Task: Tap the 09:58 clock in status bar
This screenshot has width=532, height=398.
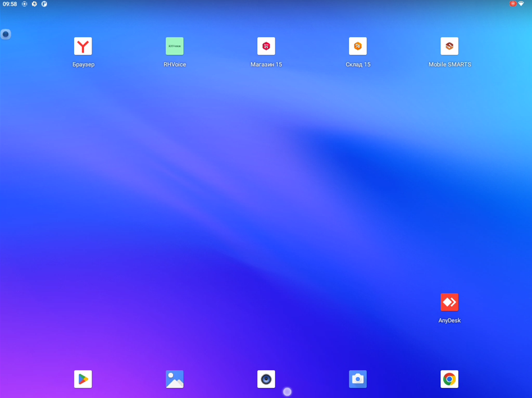Action: pos(10,4)
